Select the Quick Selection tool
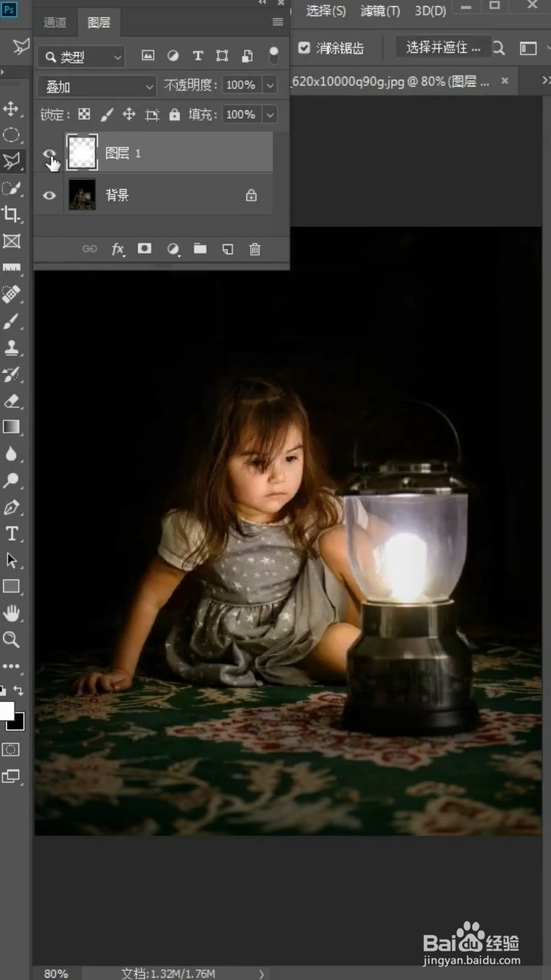The width and height of the screenshot is (551, 980). click(11, 188)
